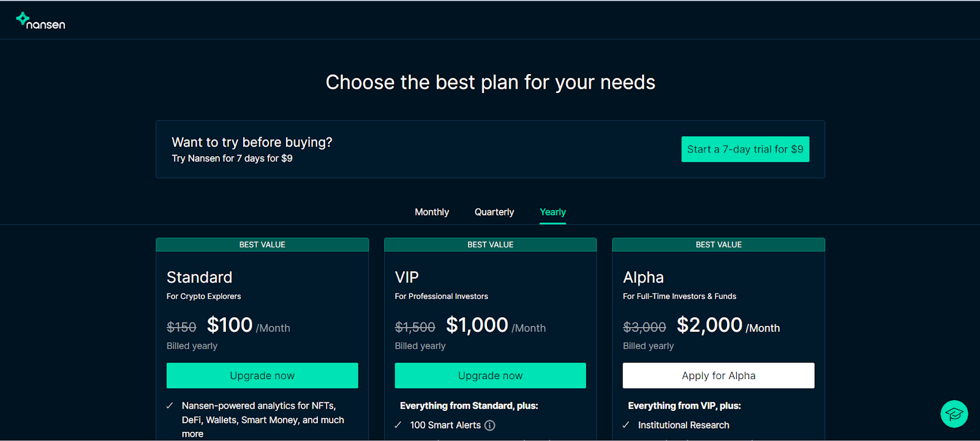
Task: Click the Alpha plan title
Action: tap(643, 277)
